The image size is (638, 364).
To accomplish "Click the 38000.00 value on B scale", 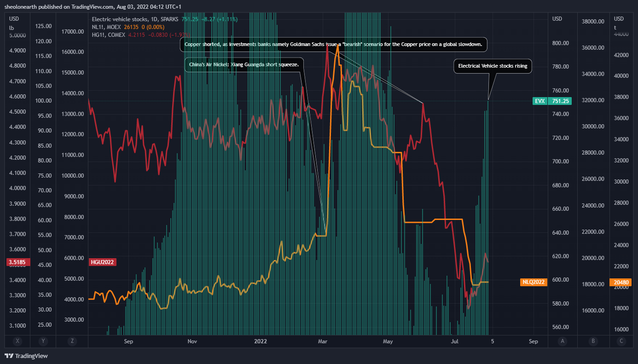I will point(593,22).
